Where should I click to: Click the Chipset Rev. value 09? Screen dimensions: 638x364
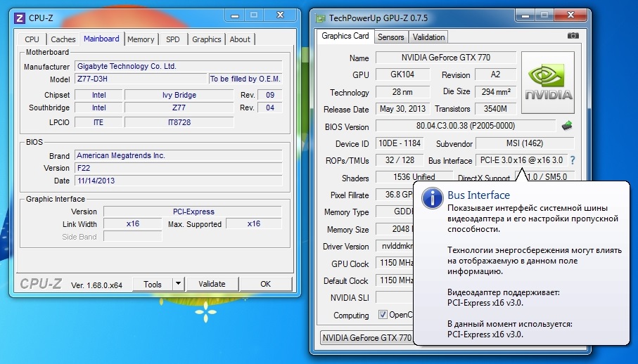click(x=270, y=95)
